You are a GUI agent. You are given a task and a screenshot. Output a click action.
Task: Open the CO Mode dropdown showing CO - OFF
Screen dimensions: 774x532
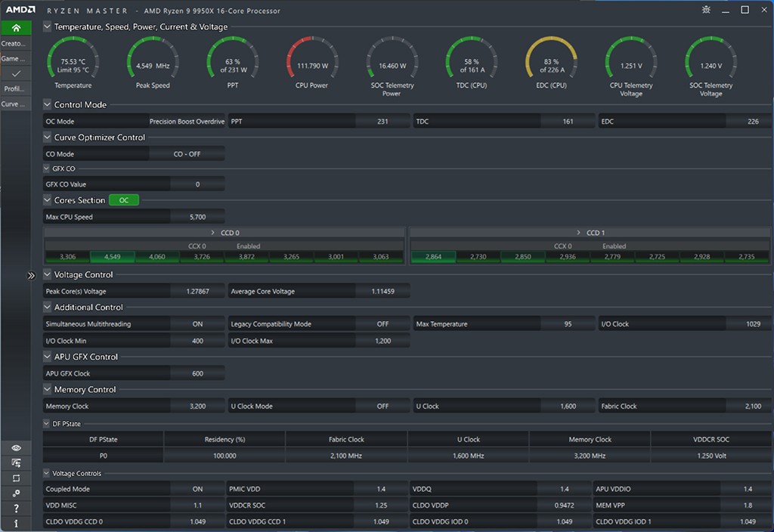click(187, 154)
